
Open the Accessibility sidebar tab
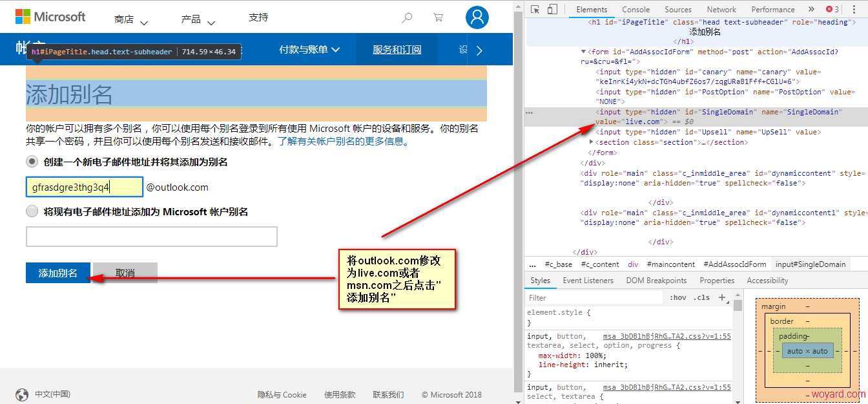[x=767, y=281]
